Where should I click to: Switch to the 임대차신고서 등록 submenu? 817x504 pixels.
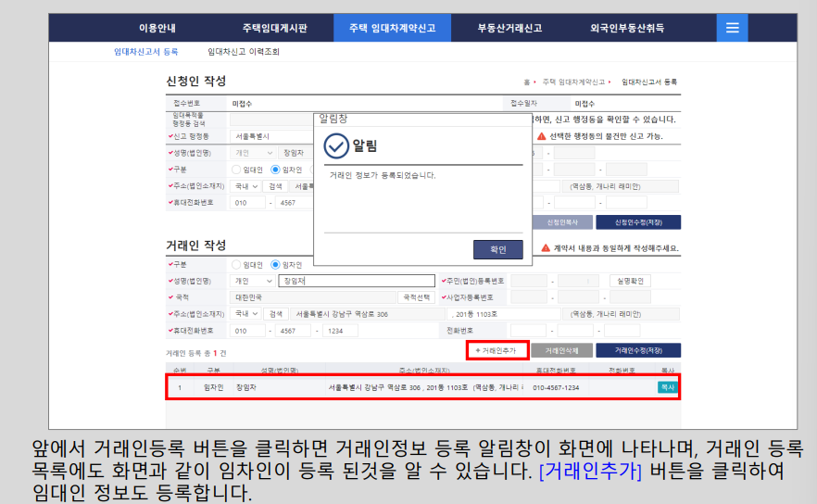coord(146,52)
